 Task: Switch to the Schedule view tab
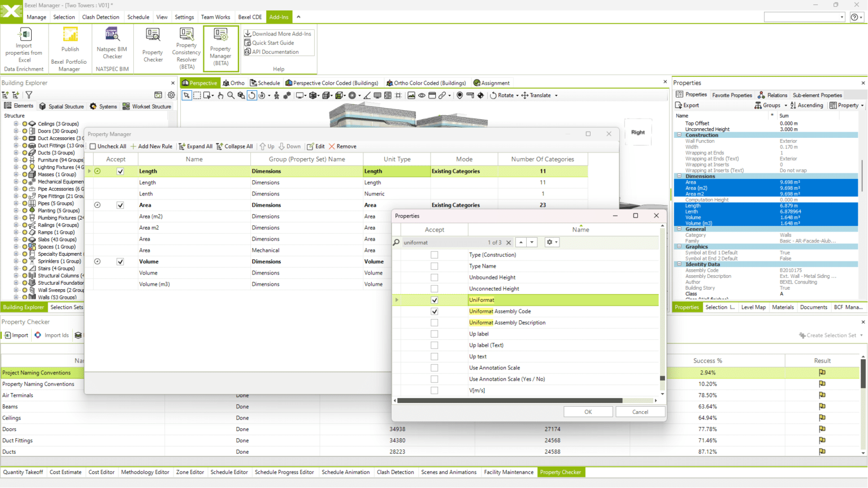(x=265, y=83)
